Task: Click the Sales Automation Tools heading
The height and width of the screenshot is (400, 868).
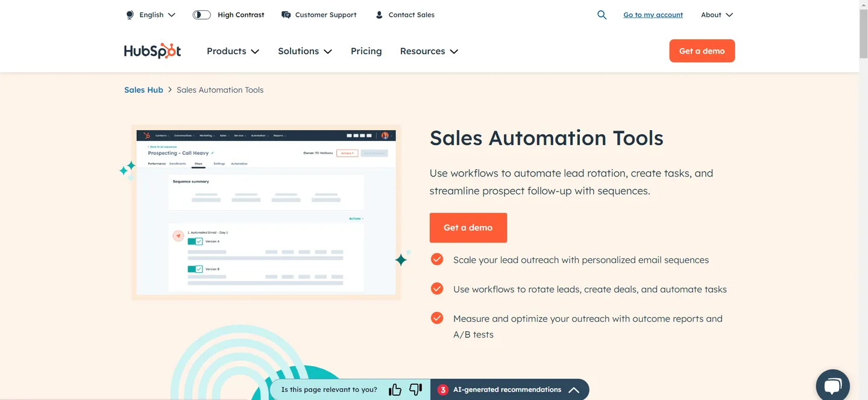Action: click(x=546, y=138)
